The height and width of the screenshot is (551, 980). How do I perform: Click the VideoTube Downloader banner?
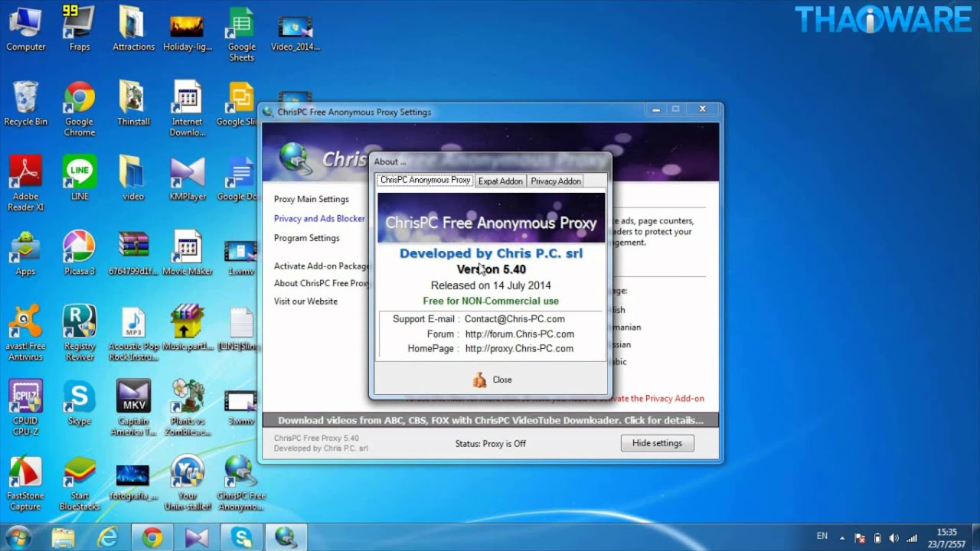click(491, 420)
